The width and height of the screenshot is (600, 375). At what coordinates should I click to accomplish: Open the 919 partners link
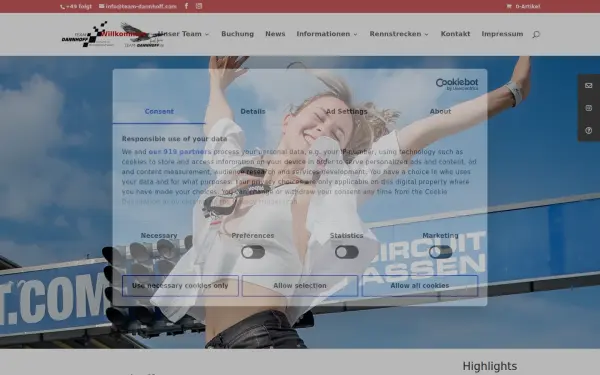pos(180,152)
